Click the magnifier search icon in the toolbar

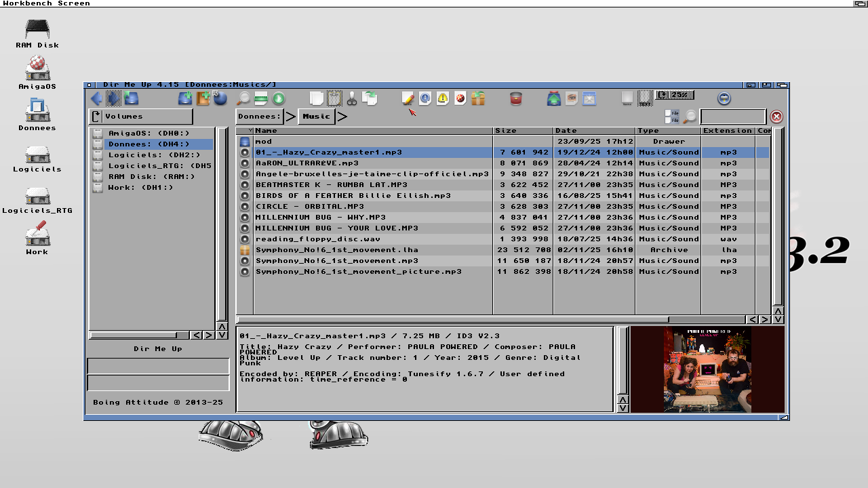[x=241, y=98]
